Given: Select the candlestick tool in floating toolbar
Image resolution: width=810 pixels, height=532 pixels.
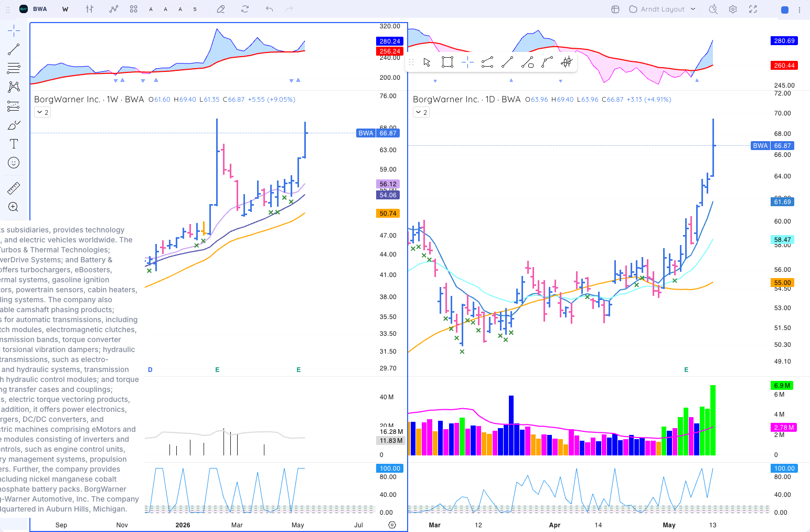Looking at the screenshot, I should (567, 62).
